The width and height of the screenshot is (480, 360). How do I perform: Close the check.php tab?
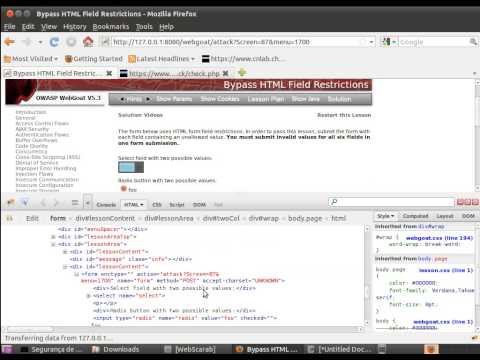(226, 73)
